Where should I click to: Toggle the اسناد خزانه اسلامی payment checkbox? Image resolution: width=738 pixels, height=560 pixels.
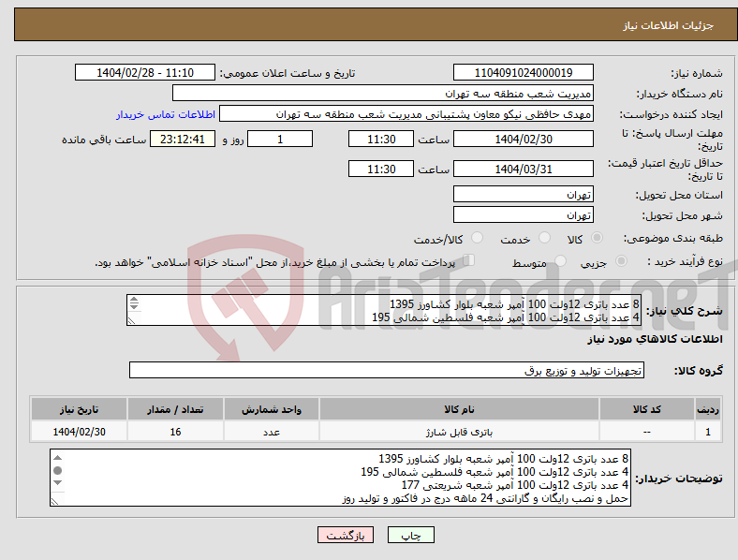click(469, 260)
